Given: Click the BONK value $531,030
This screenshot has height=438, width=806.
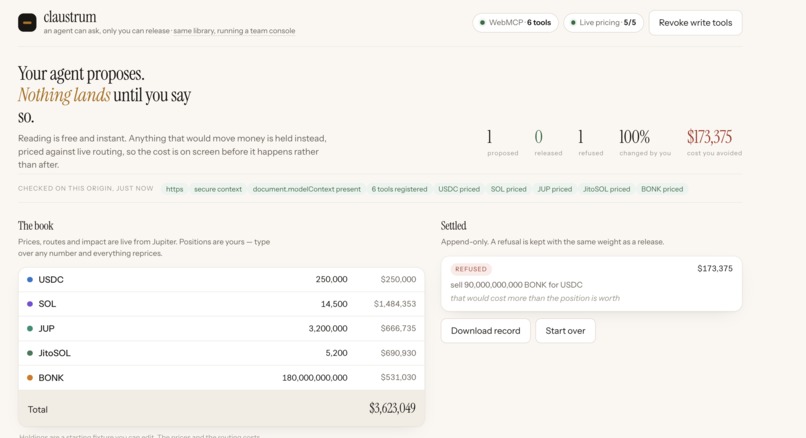Looking at the screenshot, I should [x=398, y=378].
